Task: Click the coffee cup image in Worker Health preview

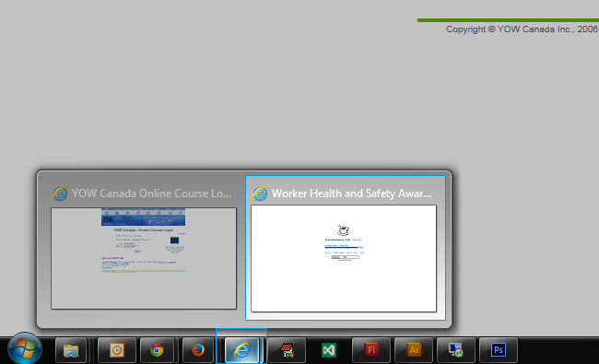Action: click(x=343, y=230)
